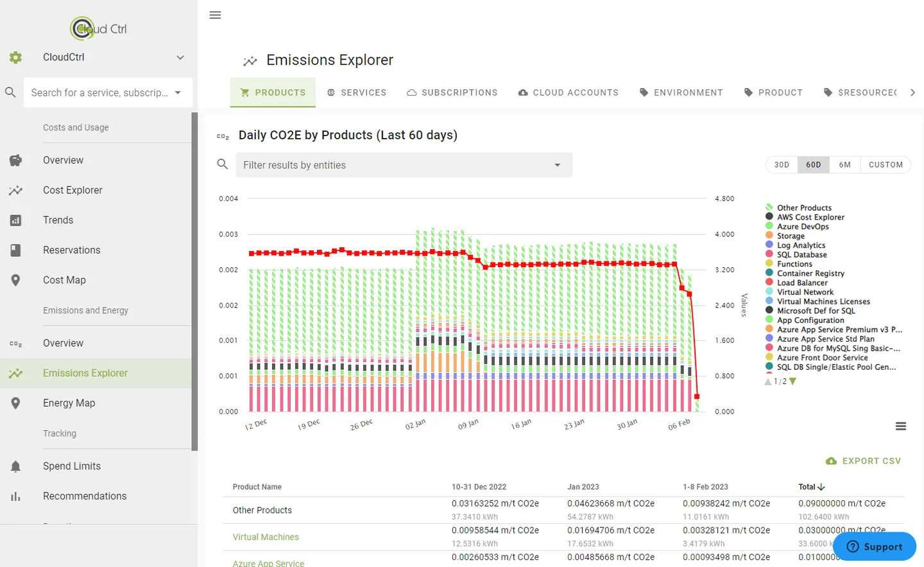Image resolution: width=924 pixels, height=567 pixels.
Task: Switch to the Services tab
Action: [357, 92]
